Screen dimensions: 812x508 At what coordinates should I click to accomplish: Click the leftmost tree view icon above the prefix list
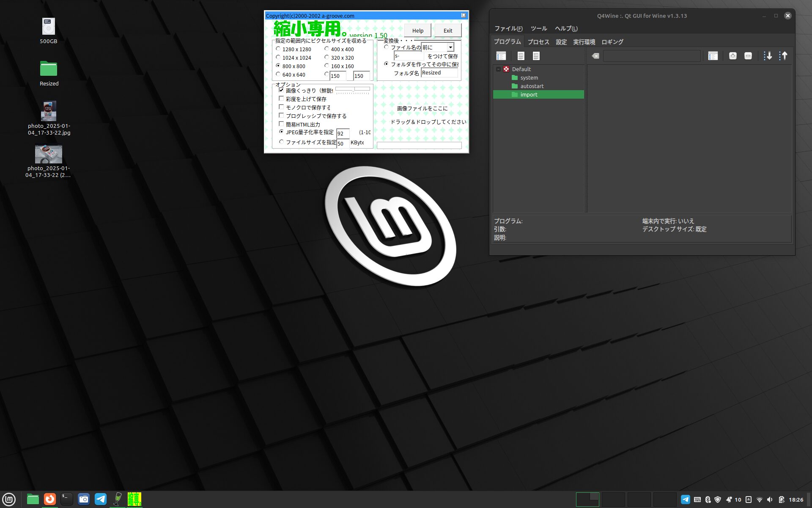pyautogui.click(x=501, y=56)
